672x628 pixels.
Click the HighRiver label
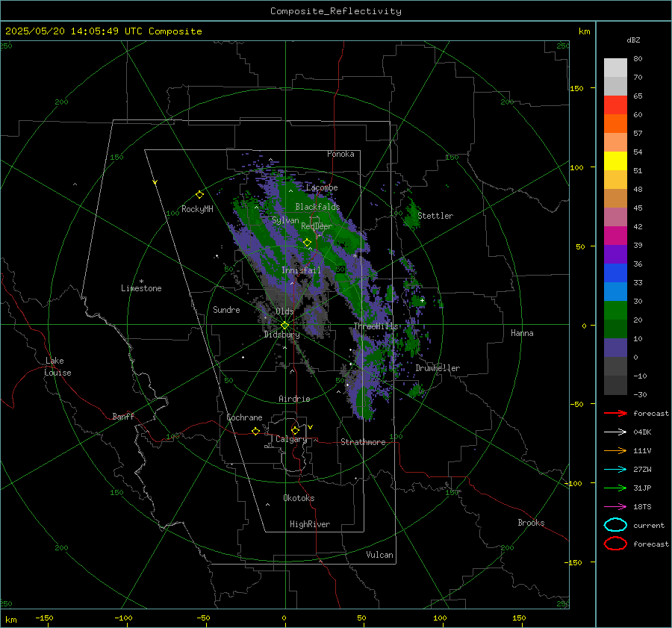tap(310, 524)
